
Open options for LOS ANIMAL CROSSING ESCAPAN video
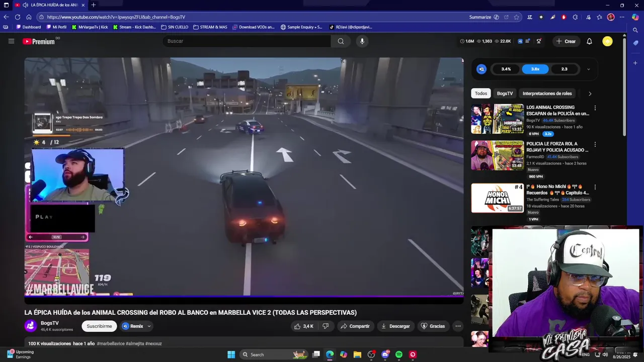coord(595,108)
